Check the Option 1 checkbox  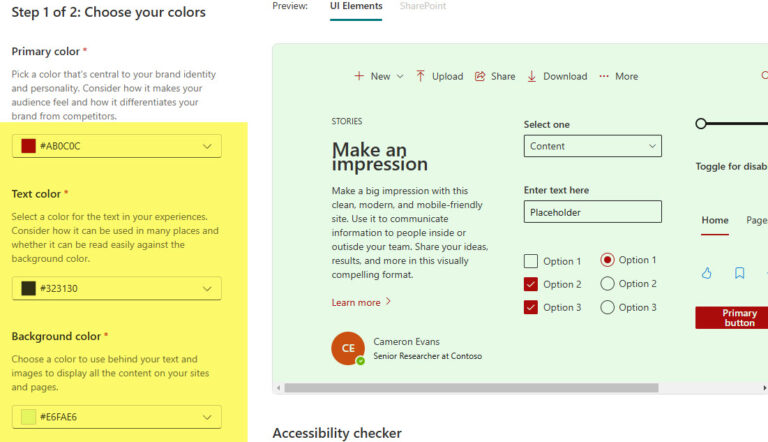(530, 261)
